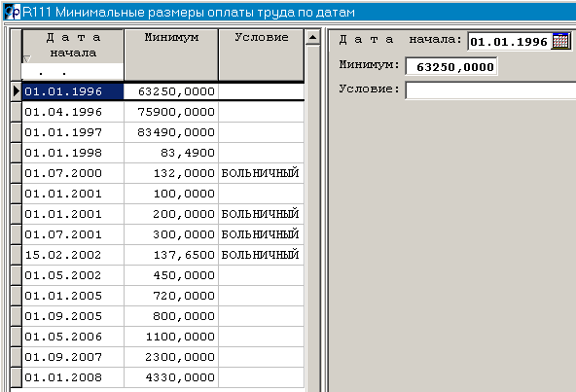Click the Дата начала field with 01.01.1996
The height and width of the screenshot is (392, 576).
510,41
